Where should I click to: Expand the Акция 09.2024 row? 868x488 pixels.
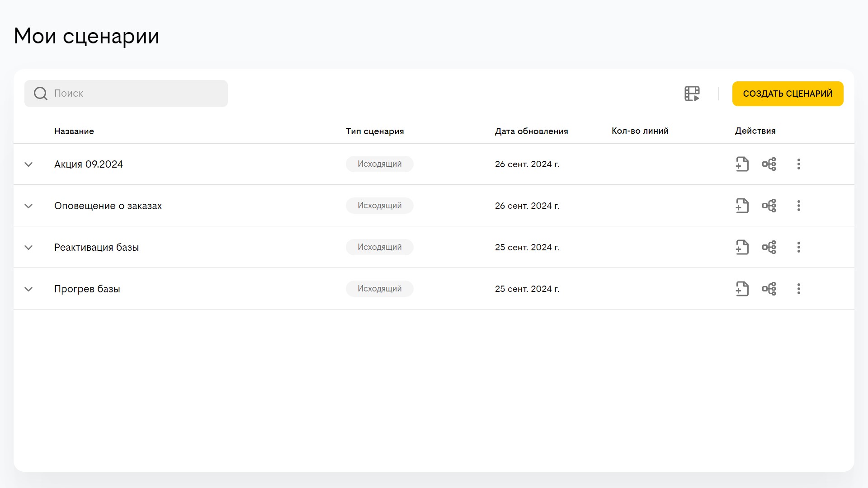point(28,164)
